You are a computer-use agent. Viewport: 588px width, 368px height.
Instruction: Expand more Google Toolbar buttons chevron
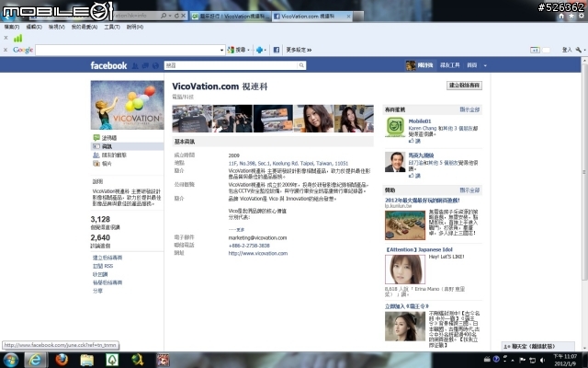tap(310, 50)
